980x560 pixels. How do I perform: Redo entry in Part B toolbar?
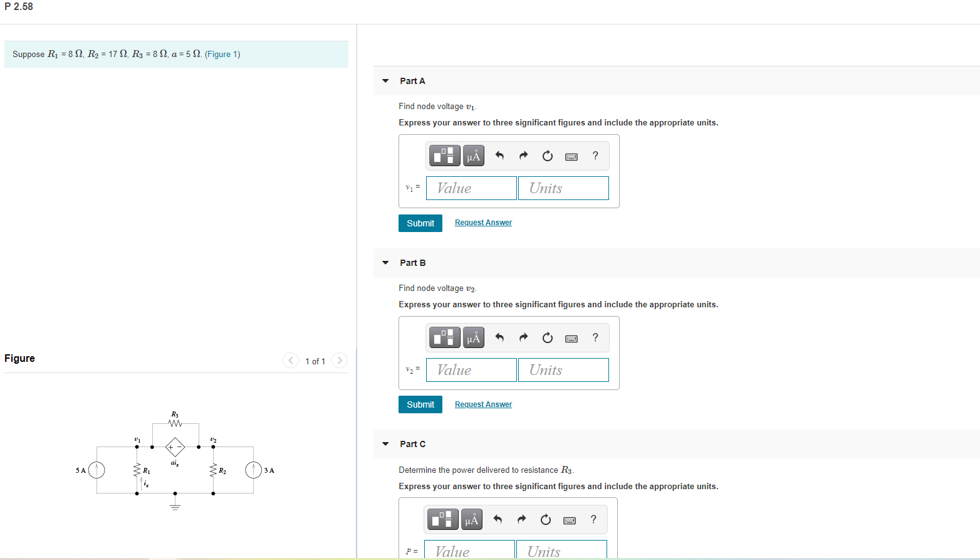tap(524, 337)
